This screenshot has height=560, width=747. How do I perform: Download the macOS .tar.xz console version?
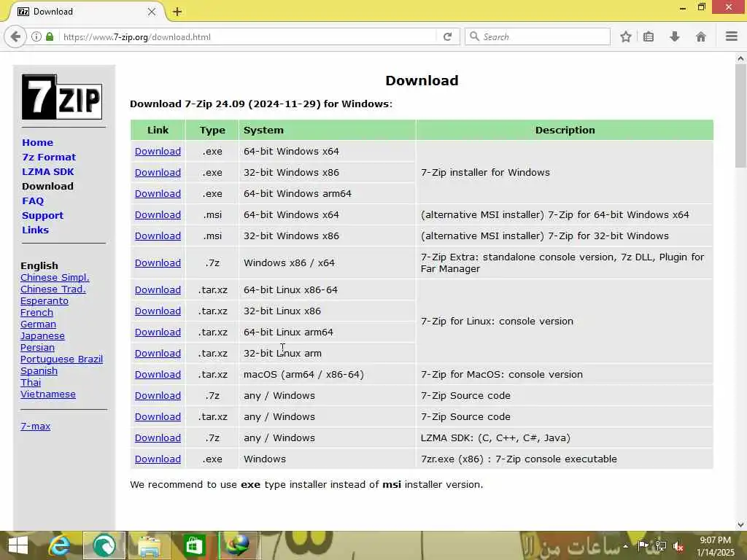click(158, 375)
